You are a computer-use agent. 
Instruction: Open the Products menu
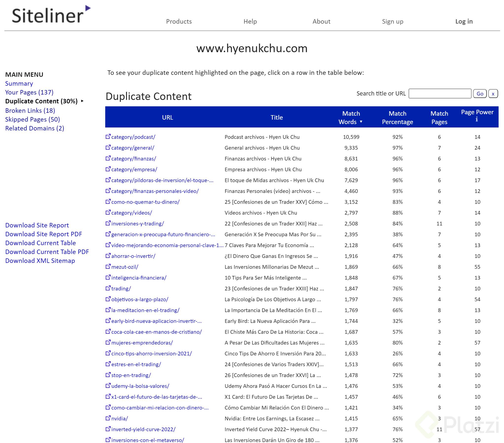[179, 21]
